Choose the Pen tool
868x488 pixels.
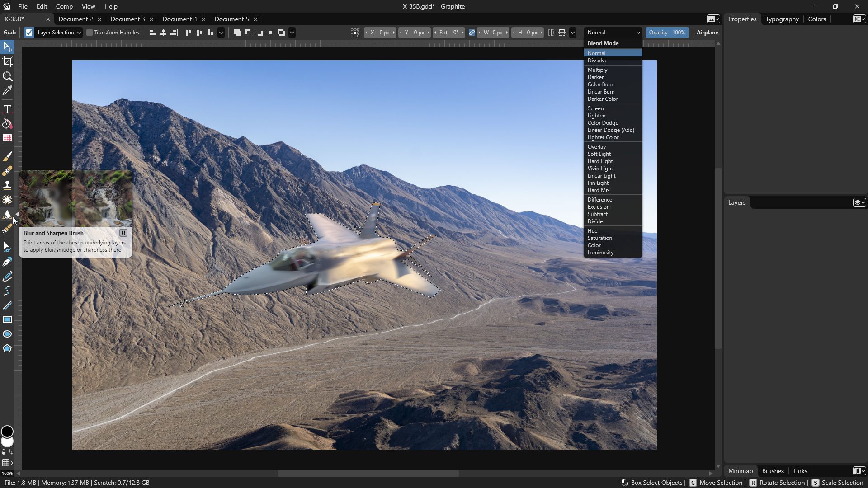[7, 262]
